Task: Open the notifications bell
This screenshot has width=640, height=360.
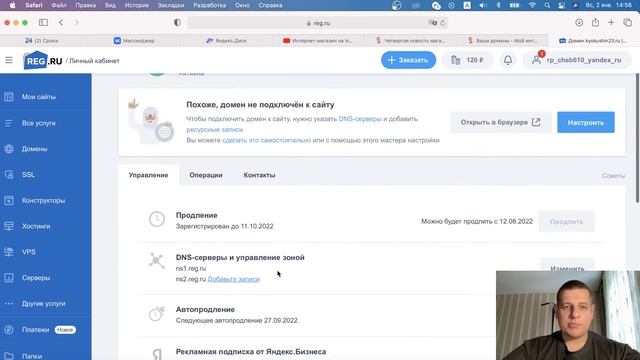Action: (508, 60)
